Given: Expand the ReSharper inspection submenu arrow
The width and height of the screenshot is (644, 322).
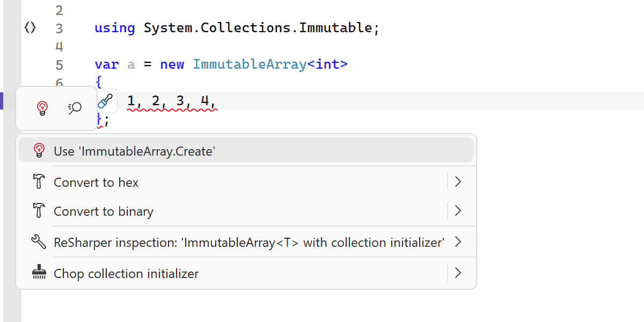Looking at the screenshot, I should (x=458, y=243).
